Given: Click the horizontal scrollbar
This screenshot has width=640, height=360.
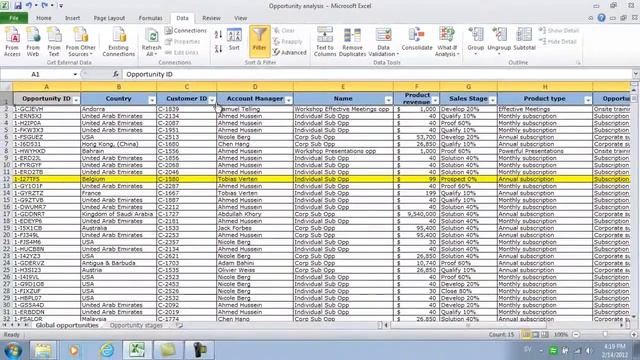Looking at the screenshot, I should (x=468, y=325).
